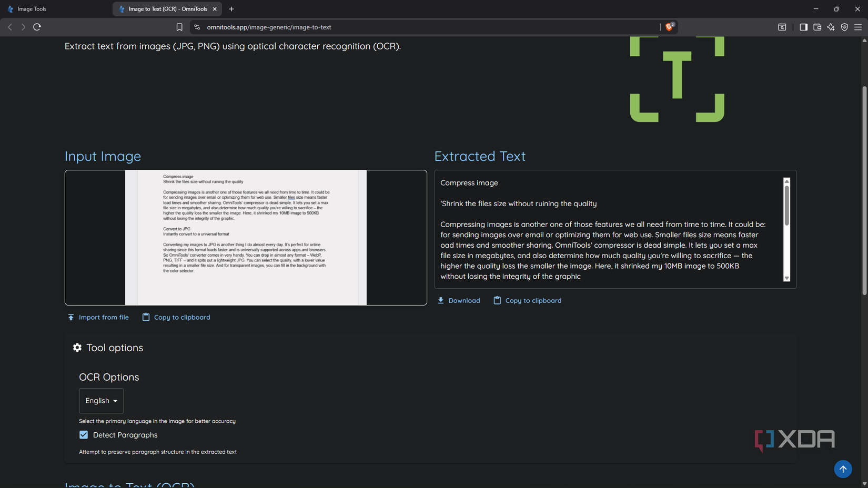Go back using the browser back arrow

10,27
